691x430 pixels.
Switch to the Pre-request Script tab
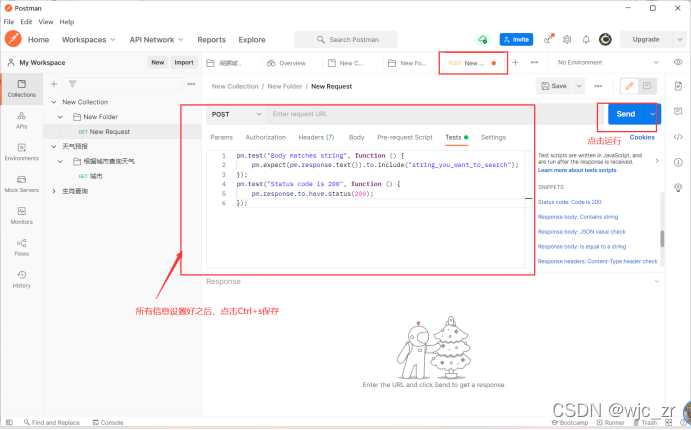click(405, 137)
